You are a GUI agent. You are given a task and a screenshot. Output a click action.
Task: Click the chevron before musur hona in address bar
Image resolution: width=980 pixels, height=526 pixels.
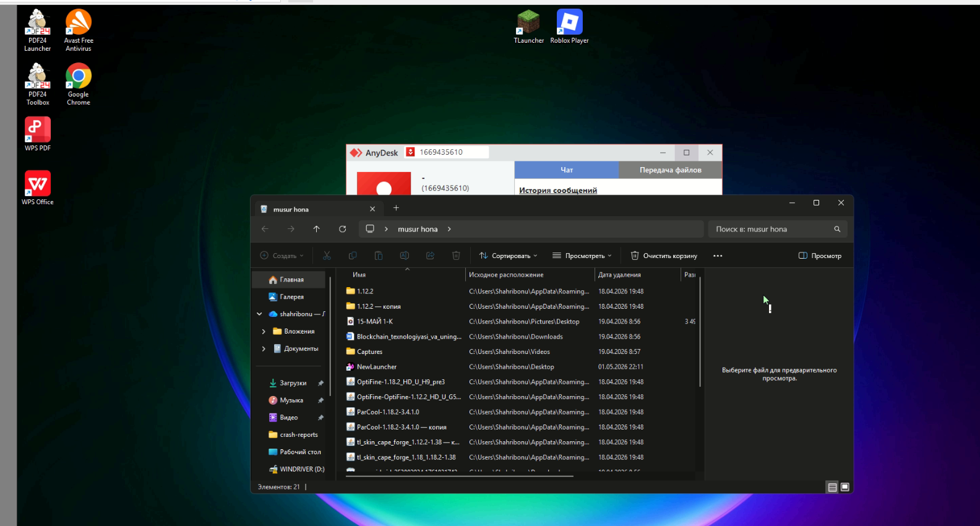tap(386, 229)
